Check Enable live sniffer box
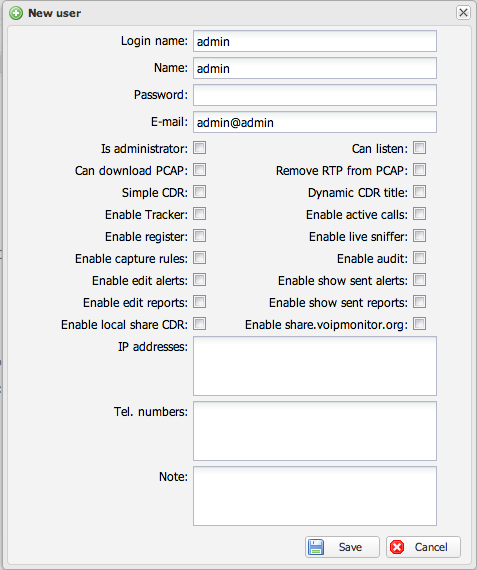 click(420, 236)
